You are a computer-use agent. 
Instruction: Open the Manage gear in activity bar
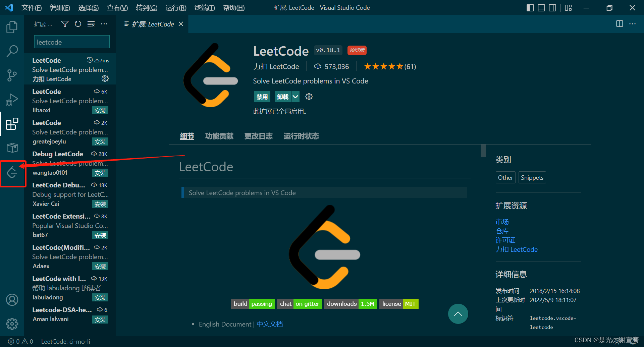coord(12,324)
